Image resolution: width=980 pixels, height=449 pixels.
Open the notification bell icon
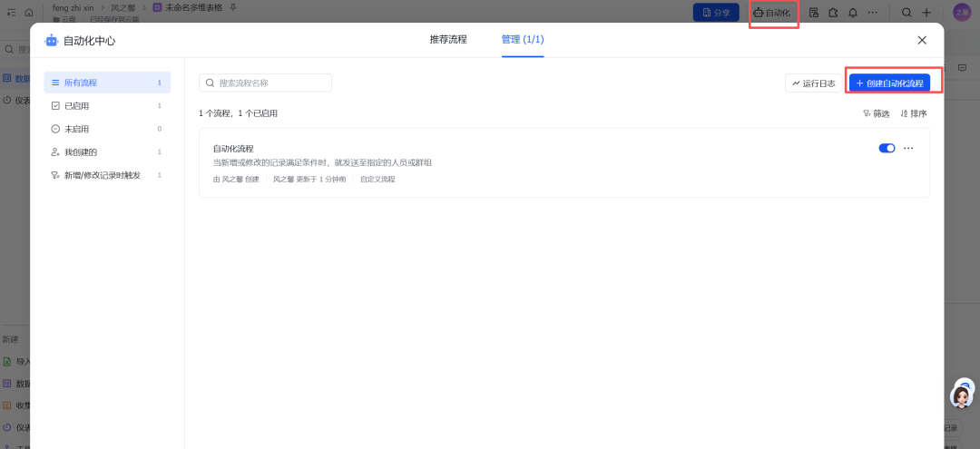853,13
